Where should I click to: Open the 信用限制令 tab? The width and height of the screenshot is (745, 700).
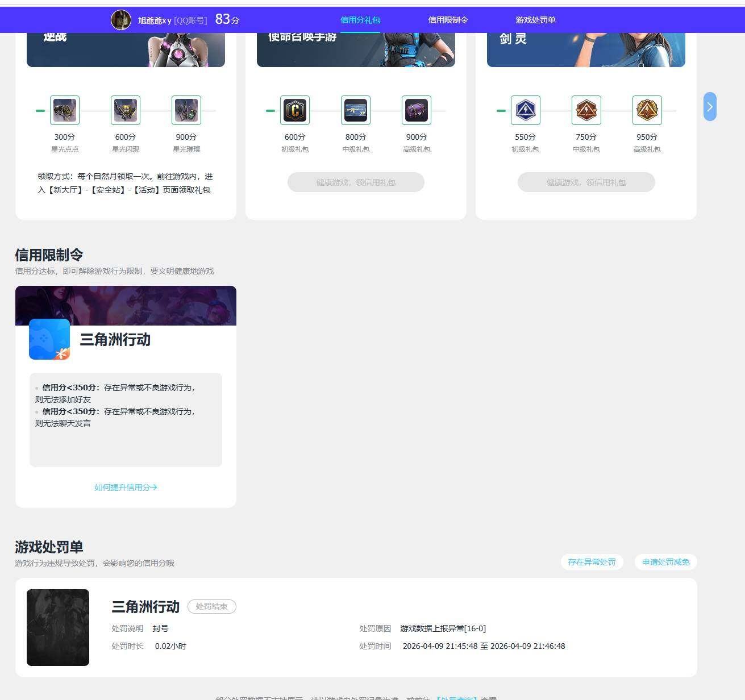(x=448, y=20)
